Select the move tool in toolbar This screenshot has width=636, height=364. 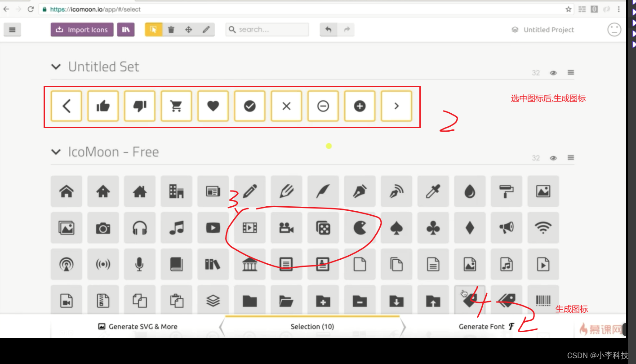coord(188,30)
